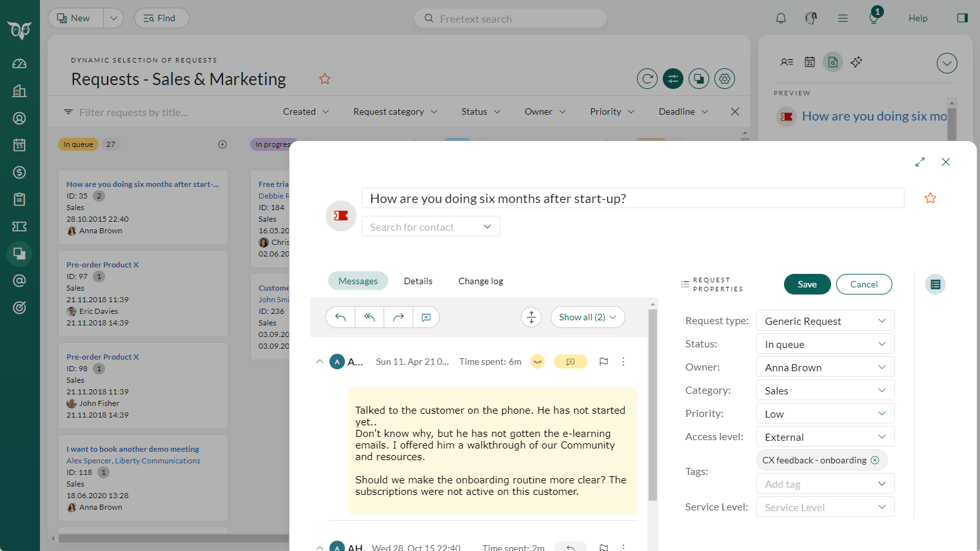Viewport: 980px width, 551px height.
Task: Expand the Show all (2) messages dropdown
Action: point(587,316)
